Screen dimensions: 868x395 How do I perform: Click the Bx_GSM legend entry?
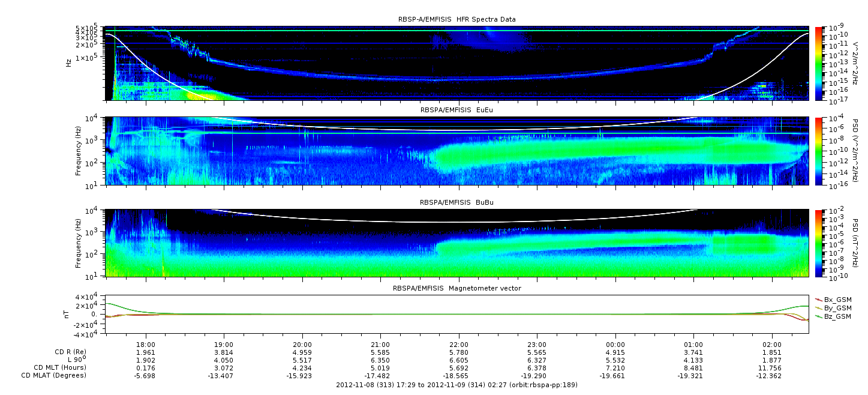coord(837,299)
